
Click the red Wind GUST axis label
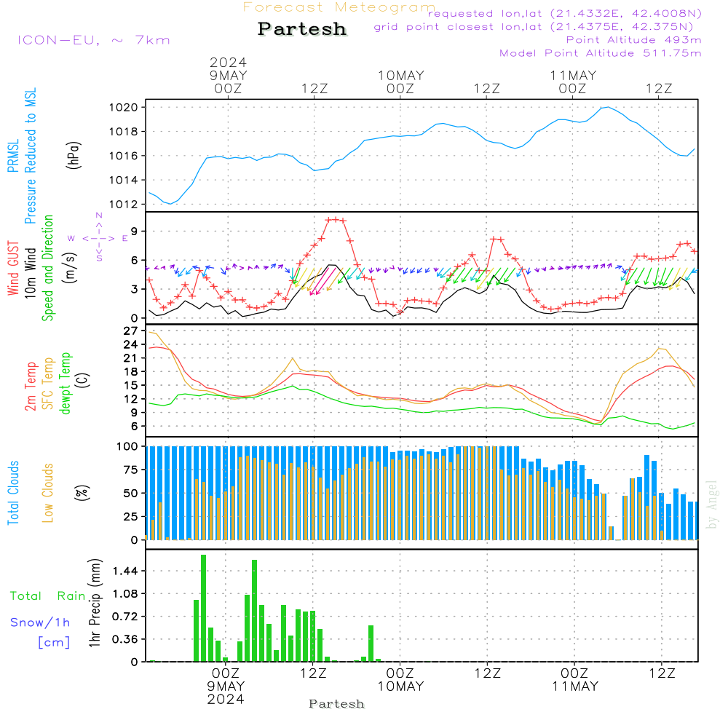coord(12,269)
